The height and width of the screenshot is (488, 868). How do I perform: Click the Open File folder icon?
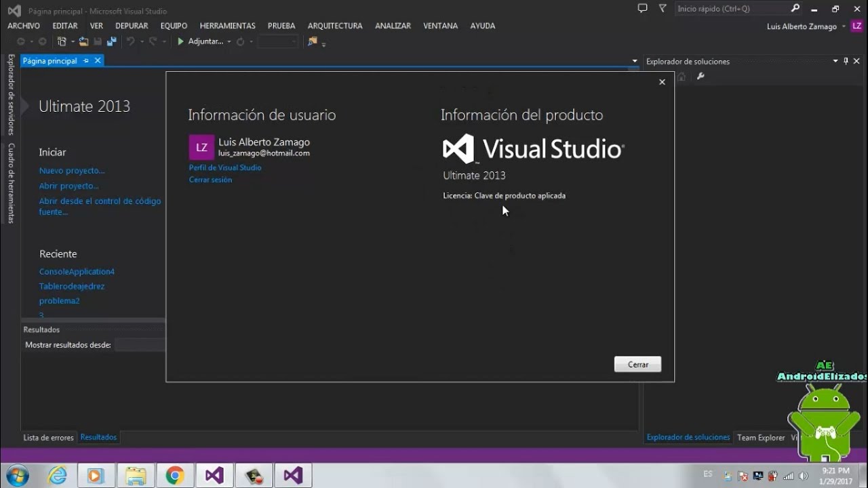83,41
